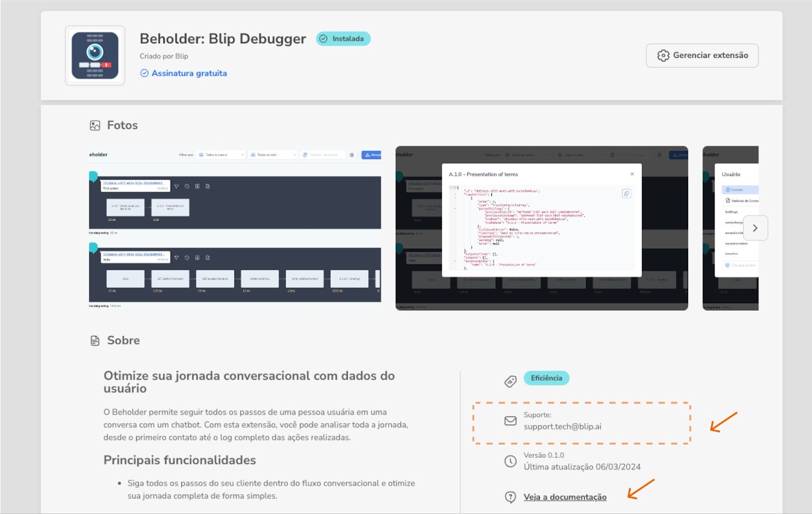
Task: Click the help icon beside documentation link
Action: tap(511, 497)
